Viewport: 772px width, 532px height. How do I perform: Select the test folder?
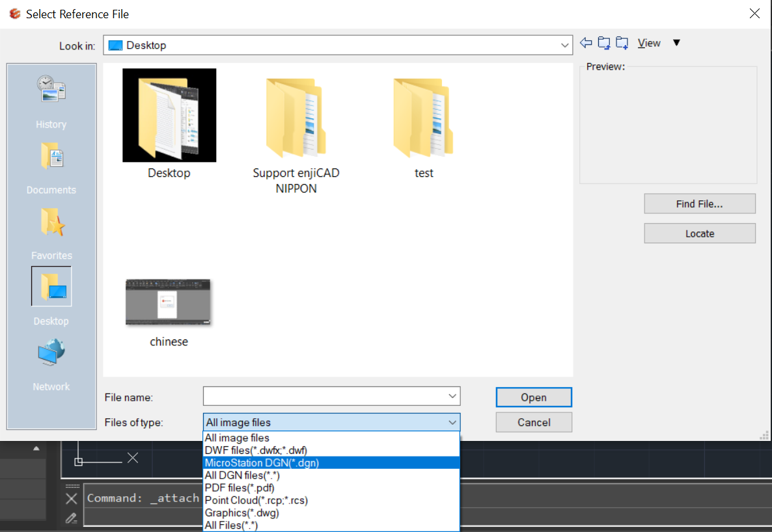(423, 128)
